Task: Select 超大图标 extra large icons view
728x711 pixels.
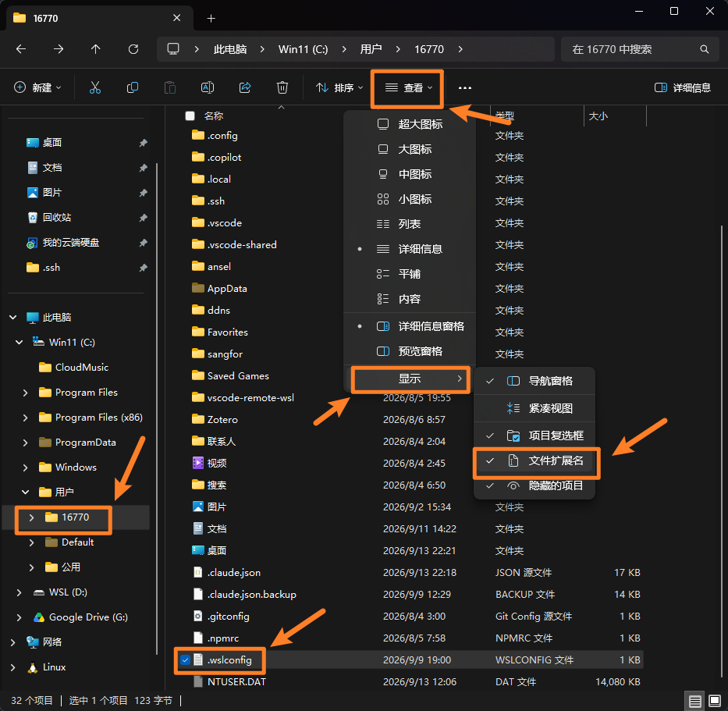Action: [x=410, y=124]
